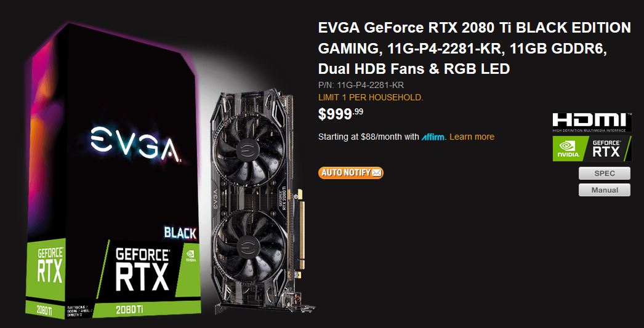Viewport: 644px width, 328px height.
Task: Click the BLACK label on the box
Action: [x=180, y=233]
